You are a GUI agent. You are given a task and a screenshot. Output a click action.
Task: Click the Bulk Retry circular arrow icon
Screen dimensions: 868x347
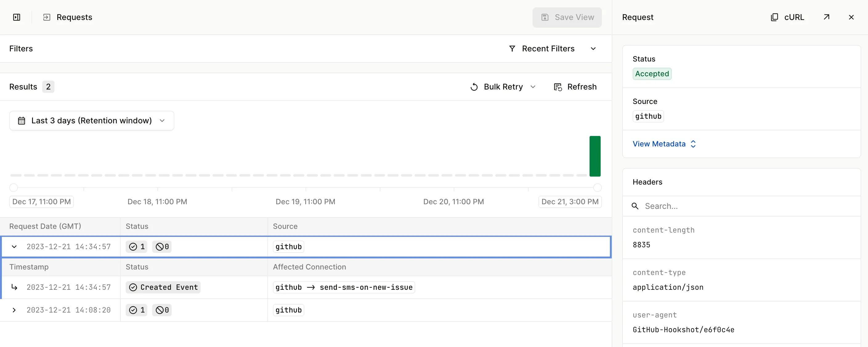tap(474, 87)
